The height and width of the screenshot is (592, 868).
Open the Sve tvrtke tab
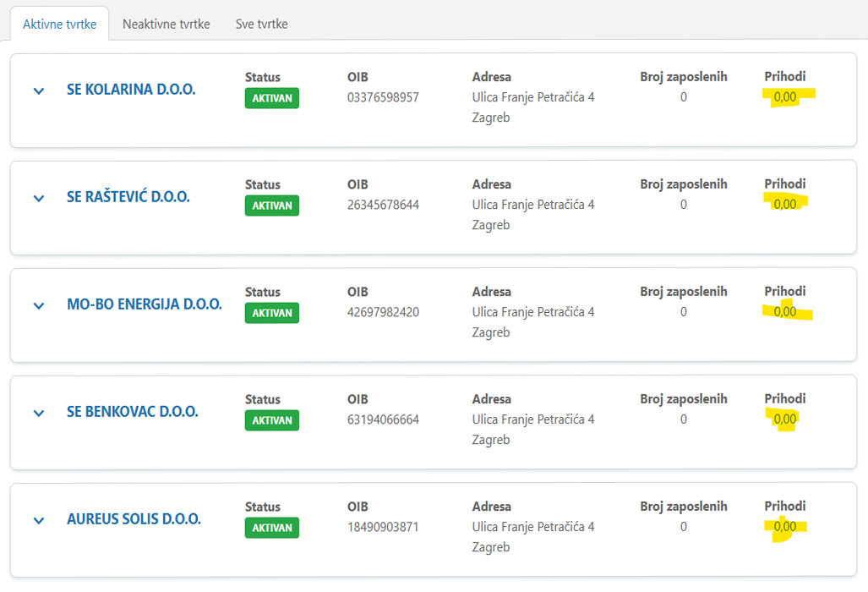(261, 24)
